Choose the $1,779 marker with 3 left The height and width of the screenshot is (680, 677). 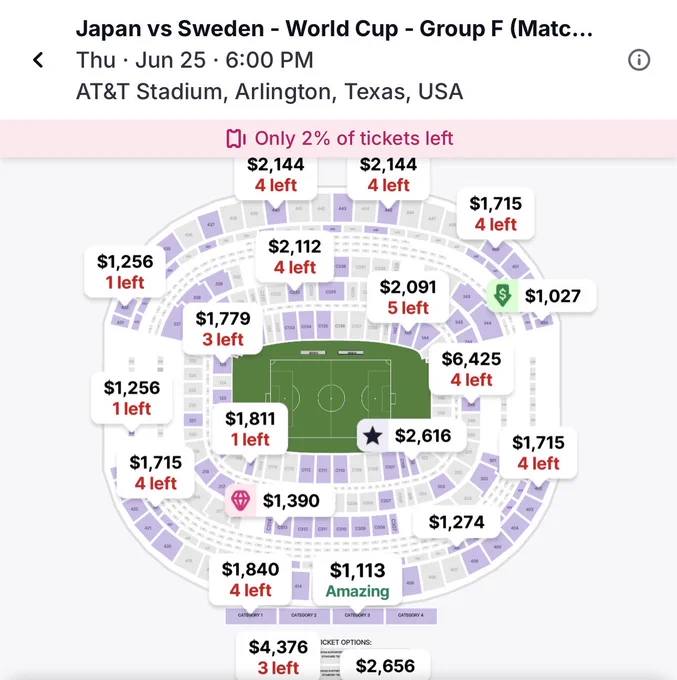click(x=223, y=329)
